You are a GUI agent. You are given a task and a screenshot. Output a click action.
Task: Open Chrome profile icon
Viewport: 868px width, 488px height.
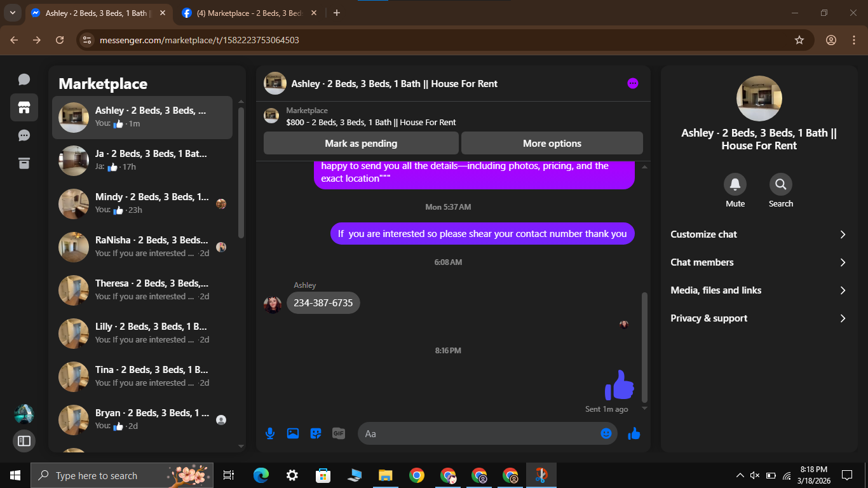click(831, 40)
